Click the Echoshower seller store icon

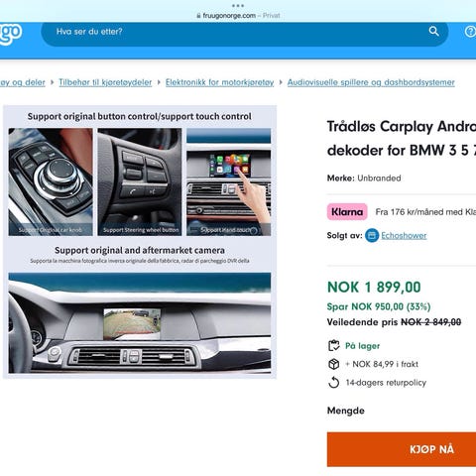click(372, 235)
